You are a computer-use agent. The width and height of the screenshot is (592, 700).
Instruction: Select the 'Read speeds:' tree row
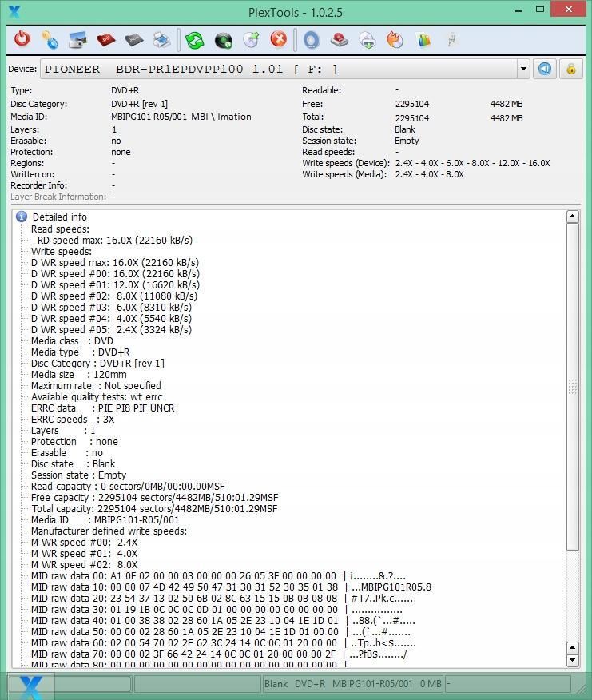click(60, 229)
